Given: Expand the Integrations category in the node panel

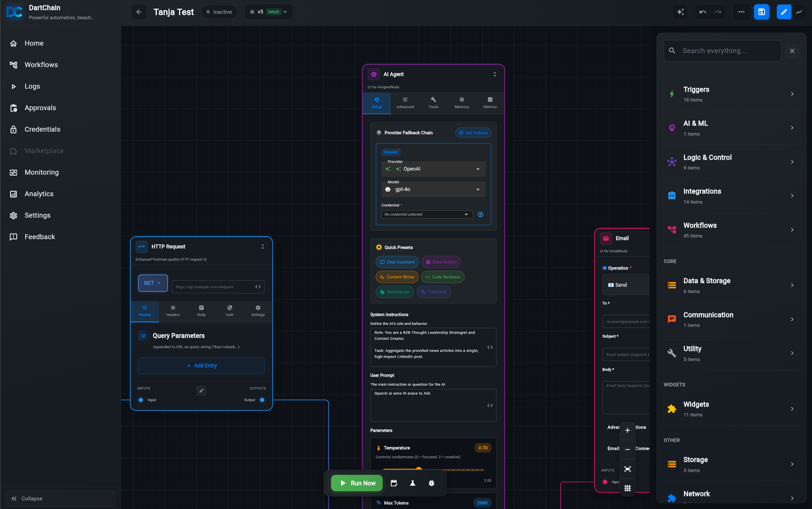Looking at the screenshot, I should pos(730,196).
